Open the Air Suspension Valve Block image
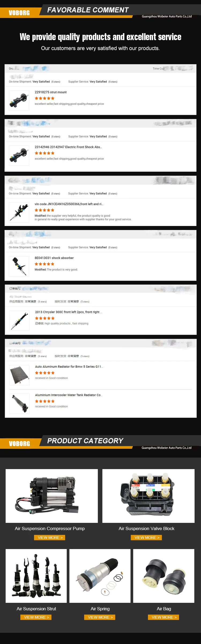Viewport: 201px width, 644px height. (148, 496)
